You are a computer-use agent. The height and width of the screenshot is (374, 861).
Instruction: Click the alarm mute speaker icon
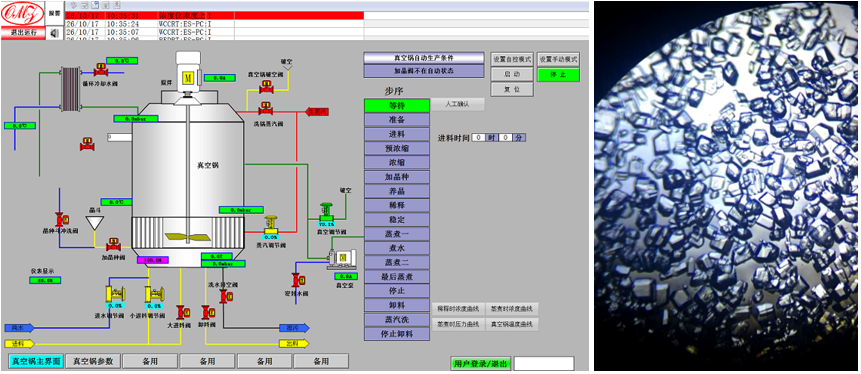point(54,33)
